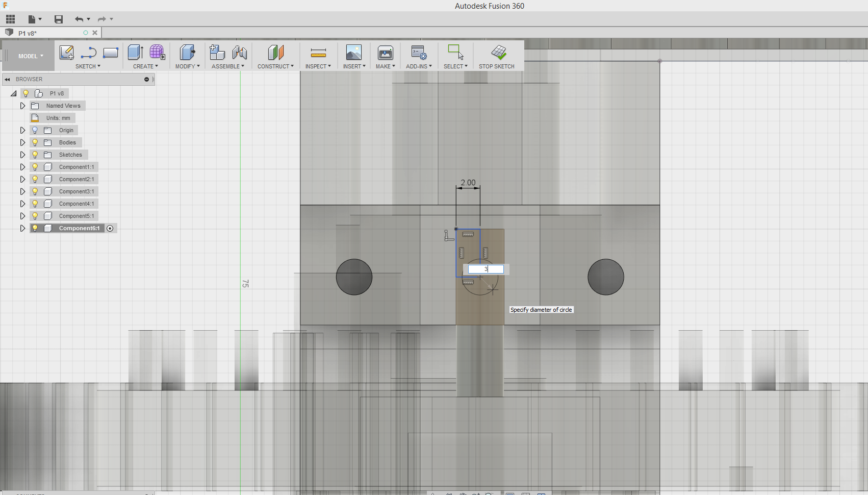Select the Create Form tool
The width and height of the screenshot is (868, 495).
coord(157,52)
